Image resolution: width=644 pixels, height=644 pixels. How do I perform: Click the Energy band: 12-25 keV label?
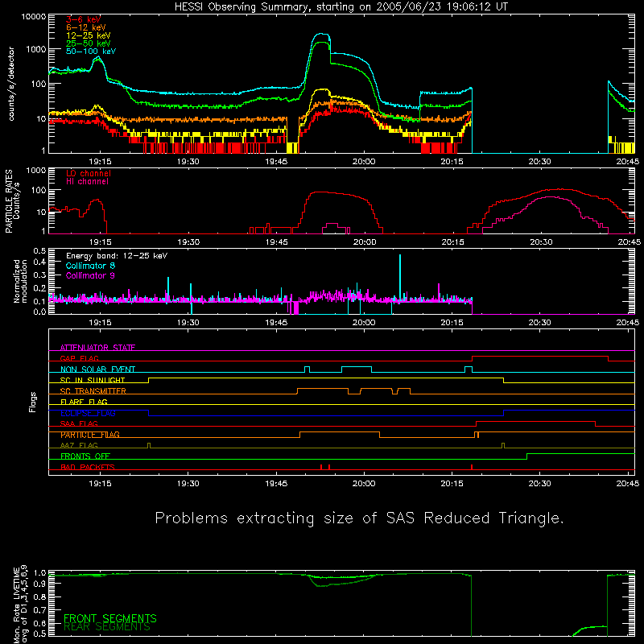coord(117,256)
